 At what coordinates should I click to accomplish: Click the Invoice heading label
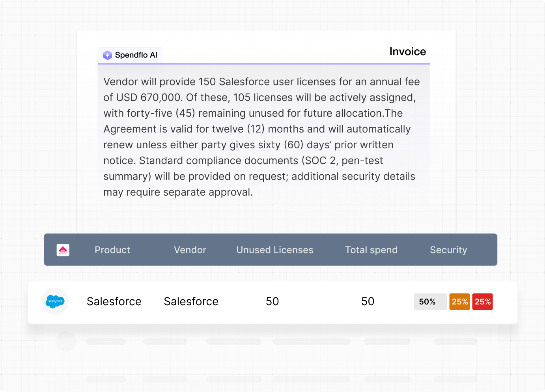pos(408,52)
